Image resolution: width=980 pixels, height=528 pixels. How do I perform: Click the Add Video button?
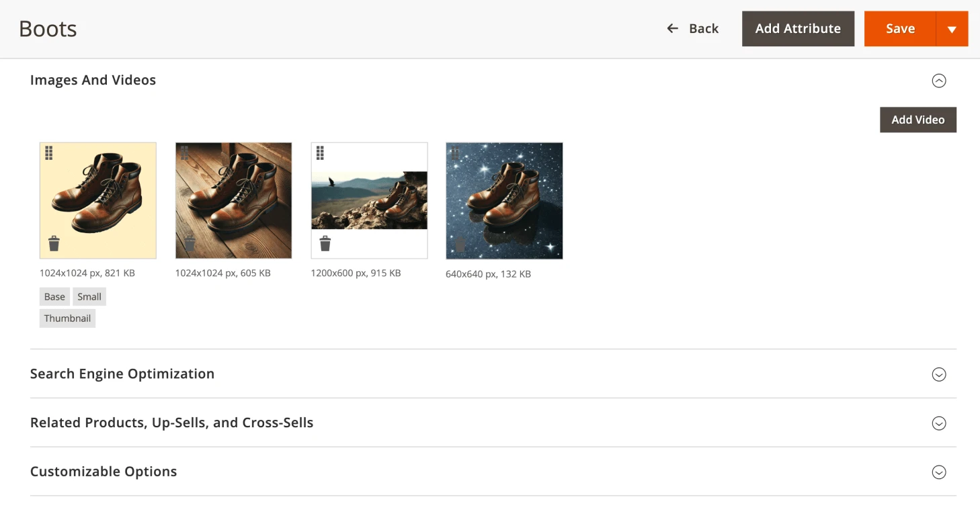(918, 120)
